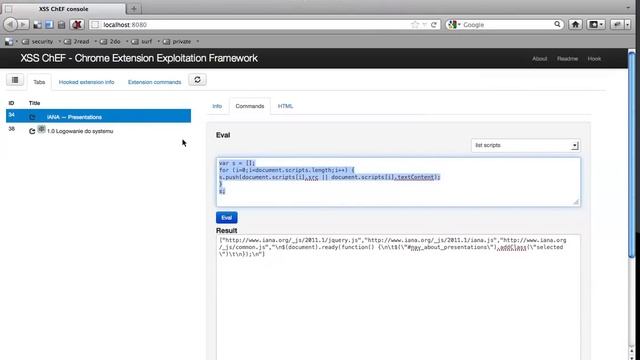Click the add-on button at far right of toolbar

coord(617,25)
